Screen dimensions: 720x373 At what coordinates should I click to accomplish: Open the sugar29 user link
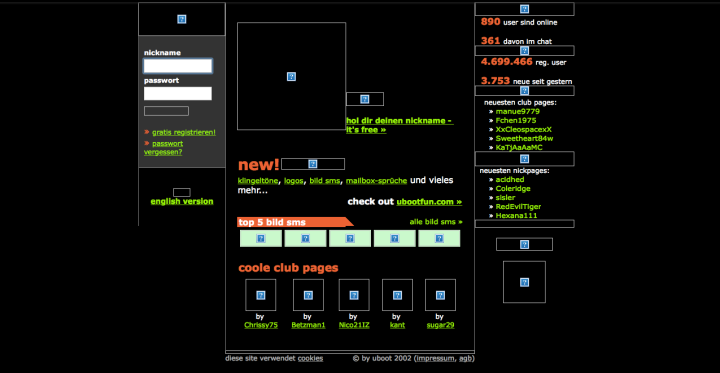440,325
